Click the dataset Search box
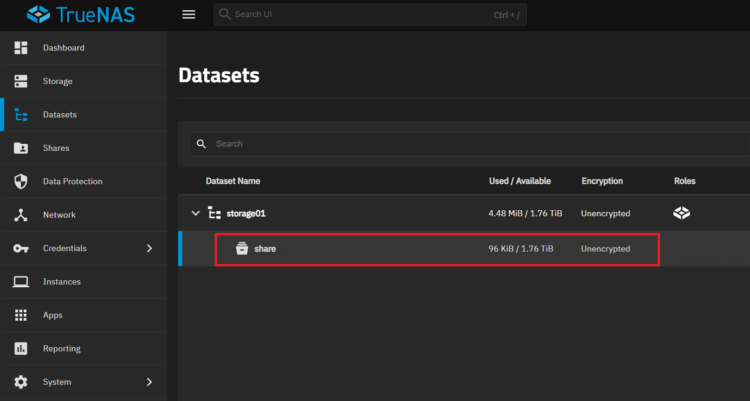Image resolution: width=750 pixels, height=401 pixels. pos(469,144)
